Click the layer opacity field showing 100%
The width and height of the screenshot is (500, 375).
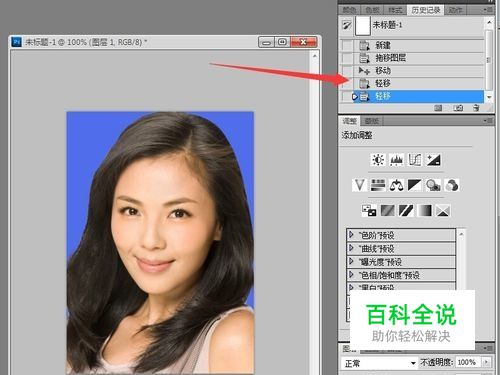click(467, 362)
